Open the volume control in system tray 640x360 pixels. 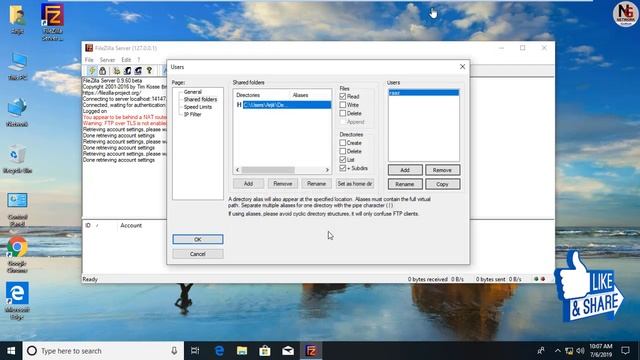point(580,351)
